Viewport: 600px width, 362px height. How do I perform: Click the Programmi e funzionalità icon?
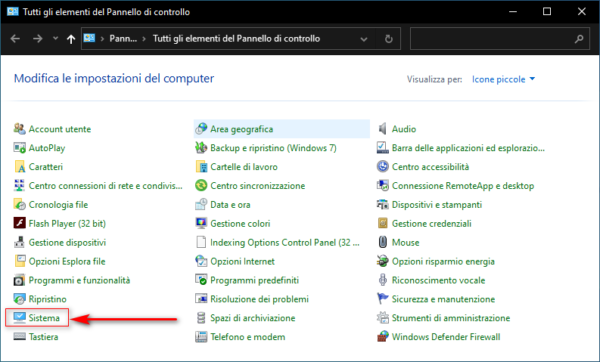point(19,280)
